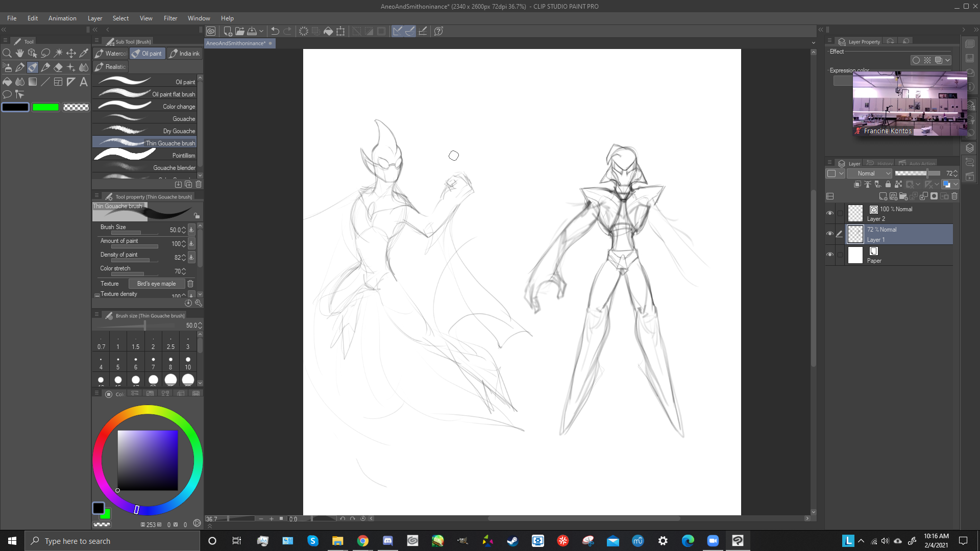Click the green sub color swatch
Image resolution: width=980 pixels, height=551 pixels.
tap(45, 107)
